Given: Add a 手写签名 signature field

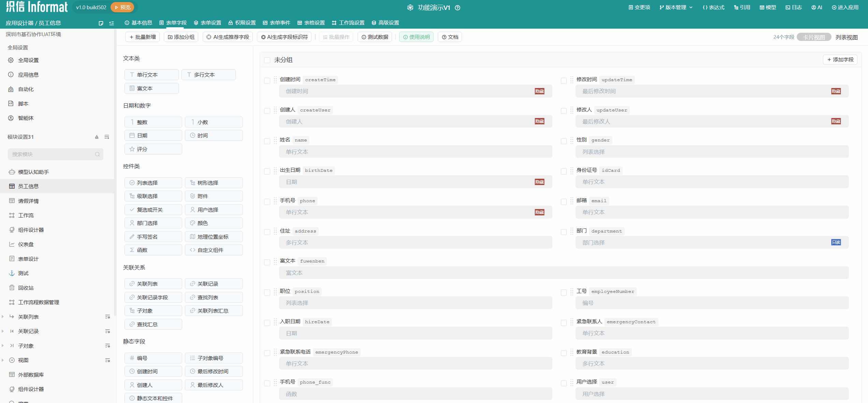Looking at the screenshot, I should [153, 237].
